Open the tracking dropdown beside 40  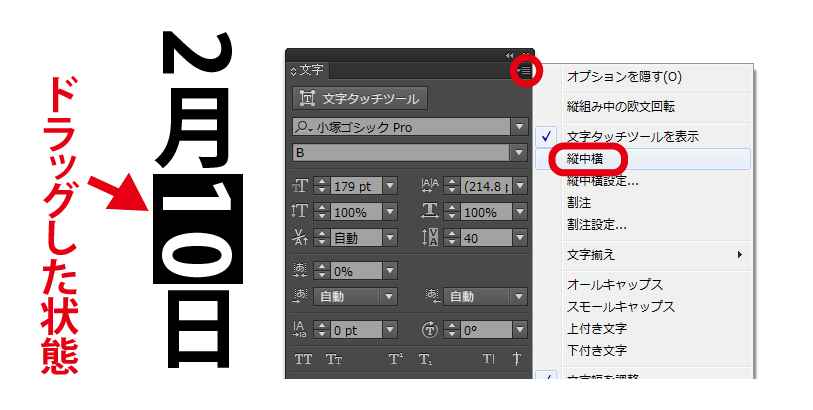(x=520, y=237)
